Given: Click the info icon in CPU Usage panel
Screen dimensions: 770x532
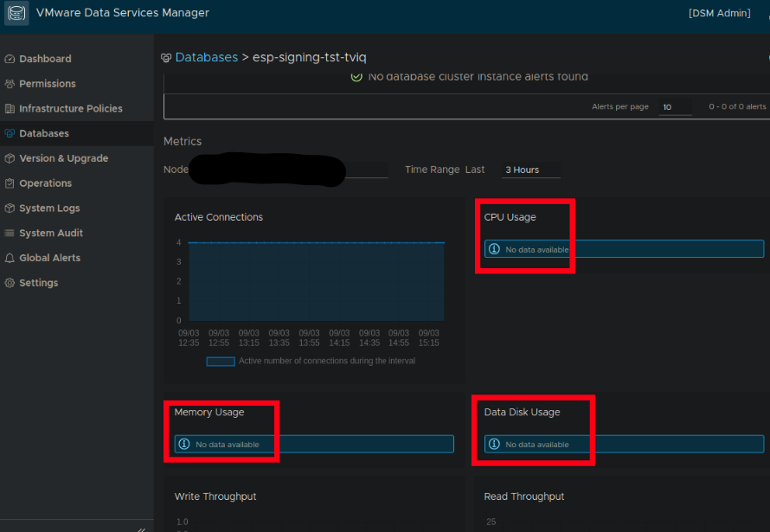Looking at the screenshot, I should [x=494, y=249].
